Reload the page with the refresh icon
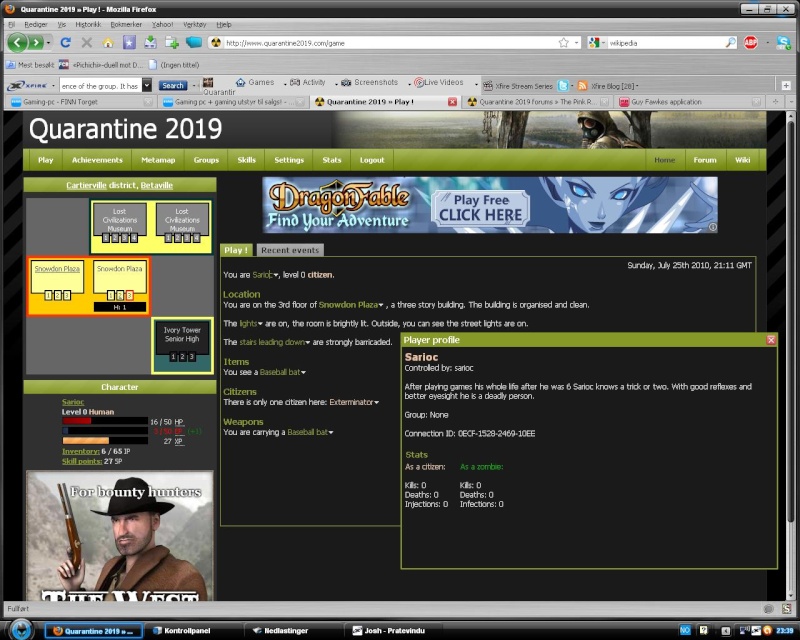 click(x=65, y=43)
